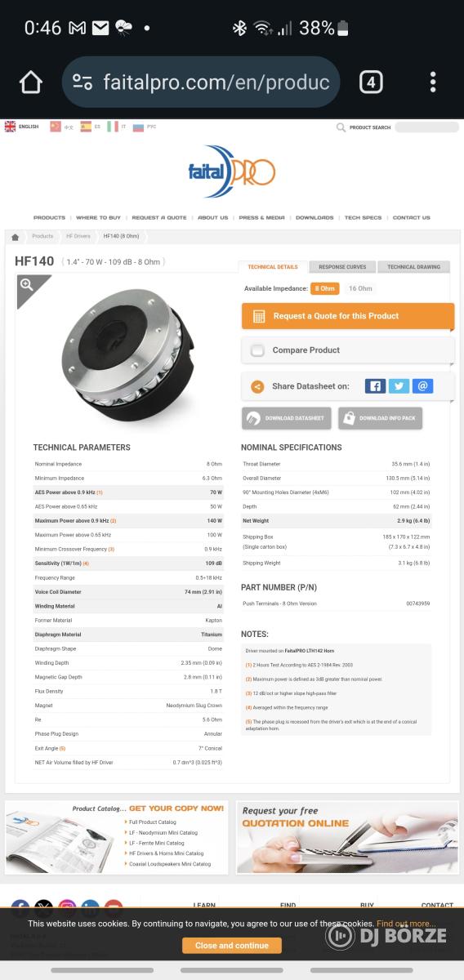Switch to the Response Curves tab

point(342,267)
